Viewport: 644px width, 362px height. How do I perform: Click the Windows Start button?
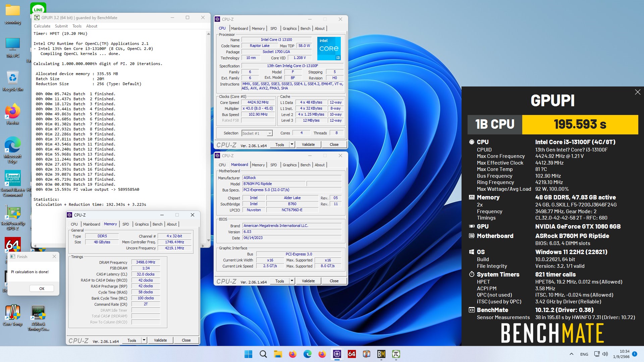(249, 354)
